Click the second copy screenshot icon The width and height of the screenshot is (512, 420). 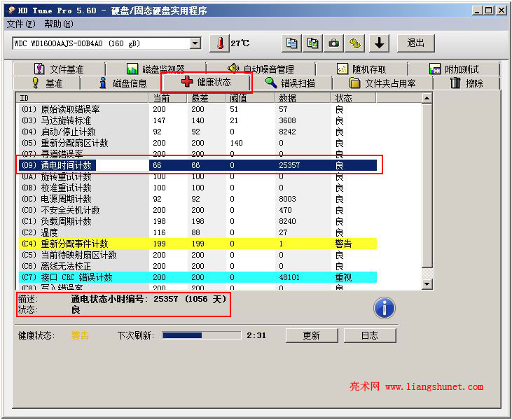click(x=312, y=43)
